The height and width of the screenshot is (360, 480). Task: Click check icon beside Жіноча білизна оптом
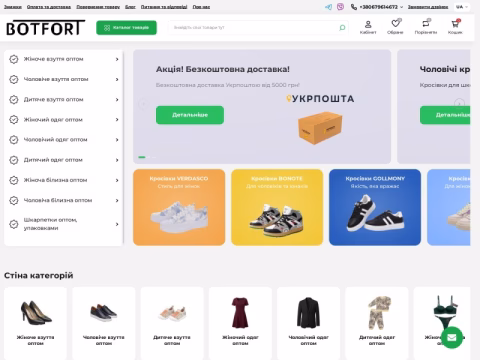[14, 180]
